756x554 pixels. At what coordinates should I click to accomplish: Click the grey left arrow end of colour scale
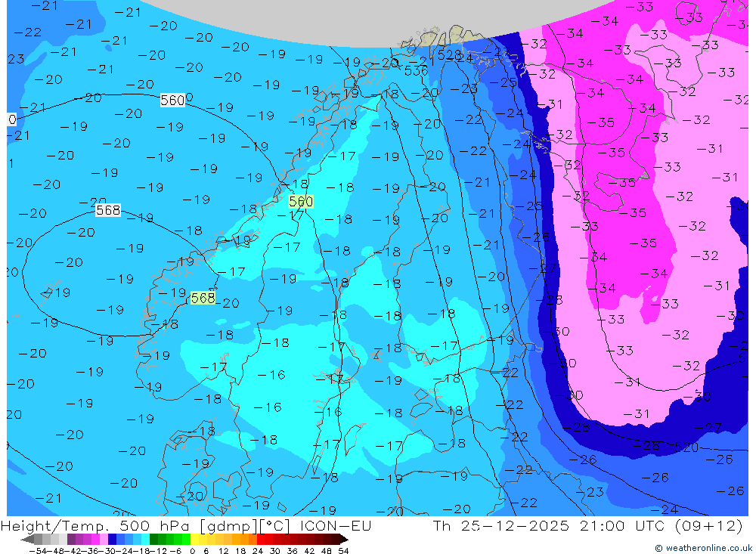coord(28,539)
